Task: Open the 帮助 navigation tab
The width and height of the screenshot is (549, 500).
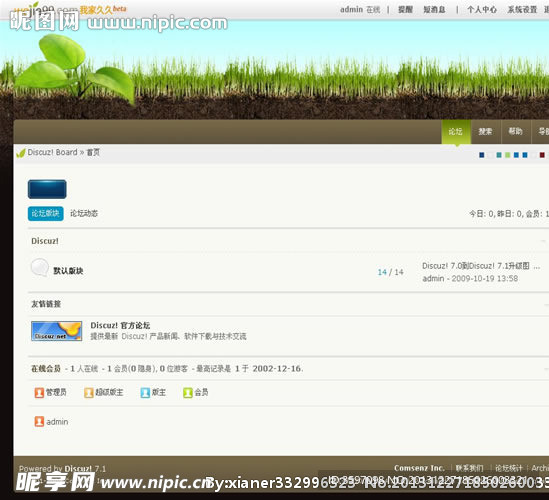Action: (x=516, y=131)
